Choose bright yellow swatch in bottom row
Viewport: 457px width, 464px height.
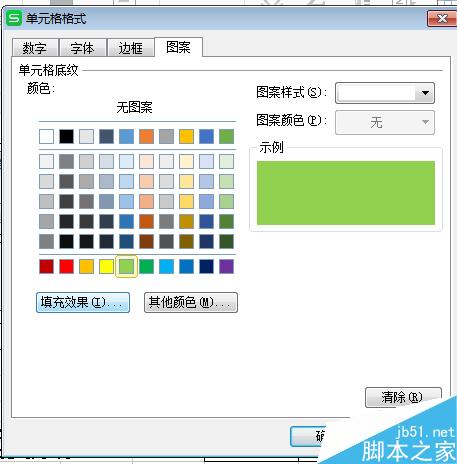click(106, 266)
